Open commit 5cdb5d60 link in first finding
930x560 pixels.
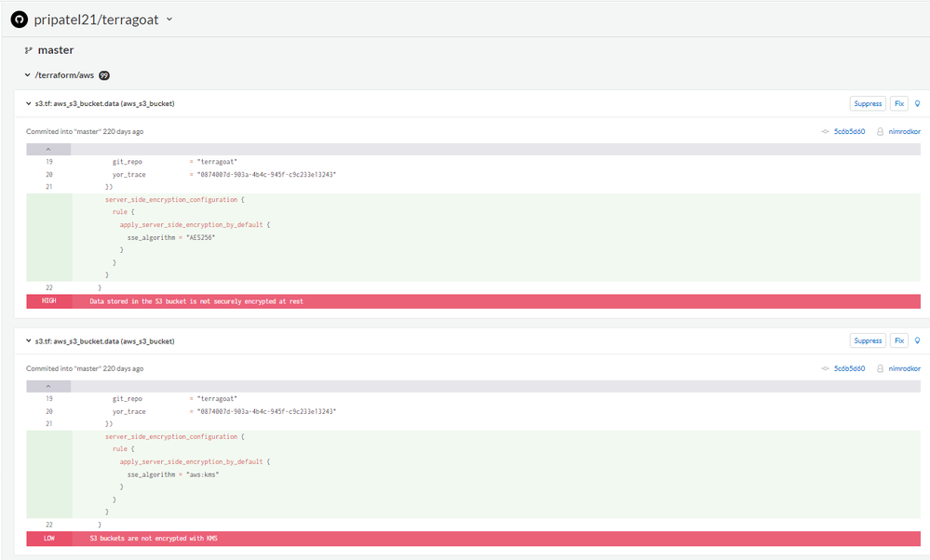(848, 132)
